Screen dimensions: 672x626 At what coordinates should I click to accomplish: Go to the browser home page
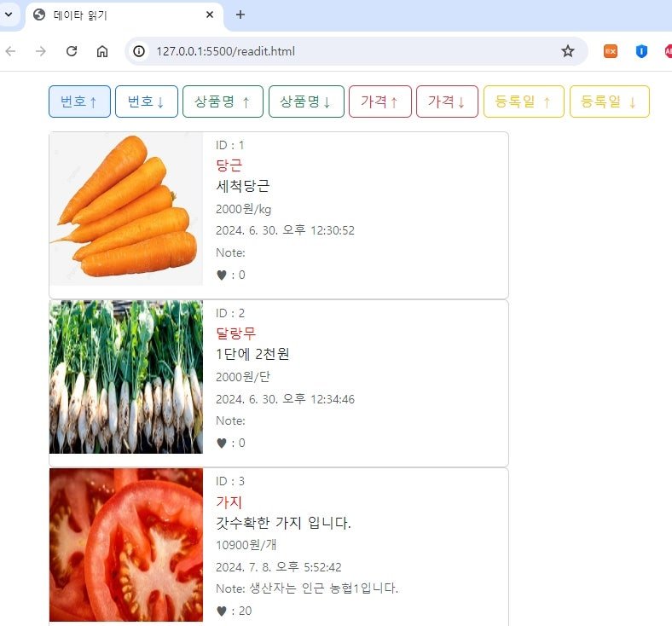[x=102, y=51]
